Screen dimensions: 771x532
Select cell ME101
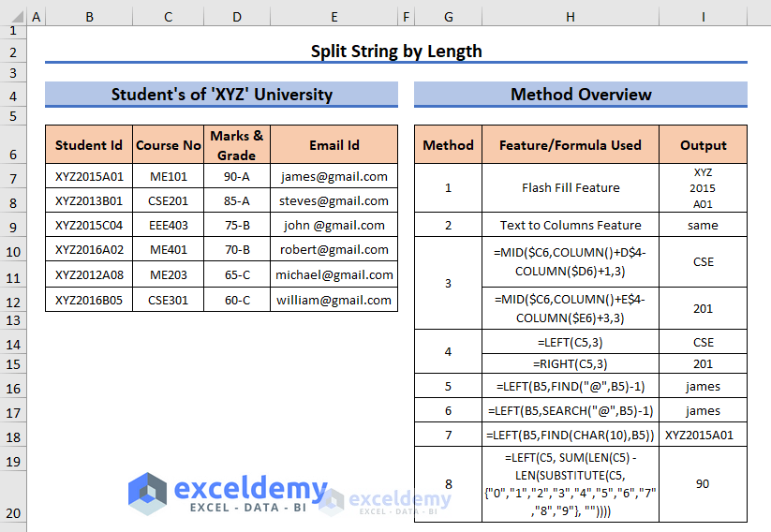click(x=169, y=176)
